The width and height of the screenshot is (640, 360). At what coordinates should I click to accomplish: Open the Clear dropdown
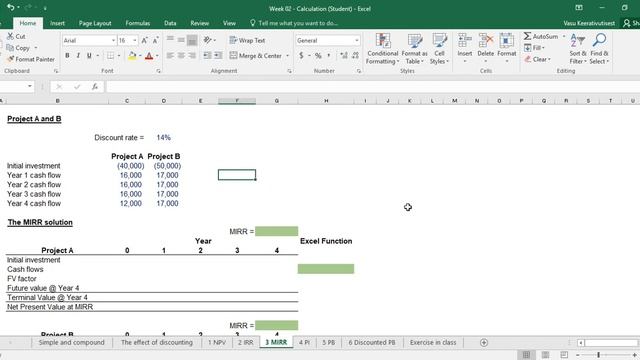pyautogui.click(x=538, y=59)
